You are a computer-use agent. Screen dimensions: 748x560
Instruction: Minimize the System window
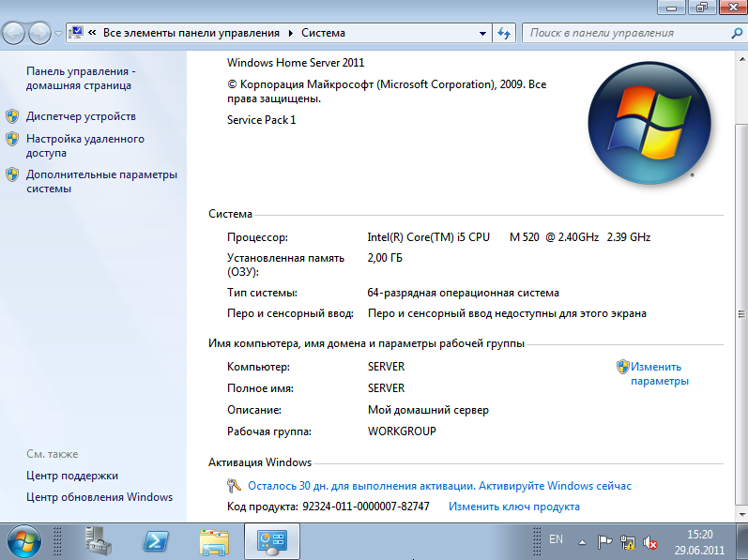pos(671,8)
